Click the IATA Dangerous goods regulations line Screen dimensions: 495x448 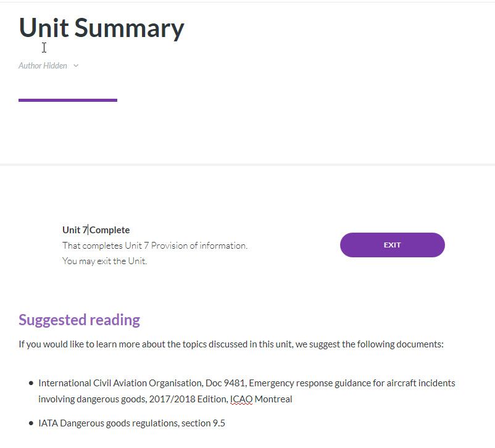tap(131, 423)
